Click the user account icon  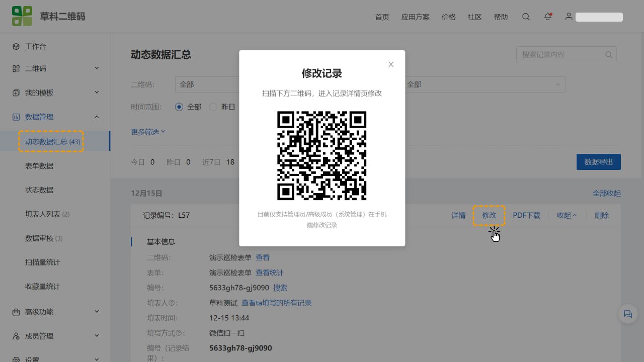coord(569,17)
